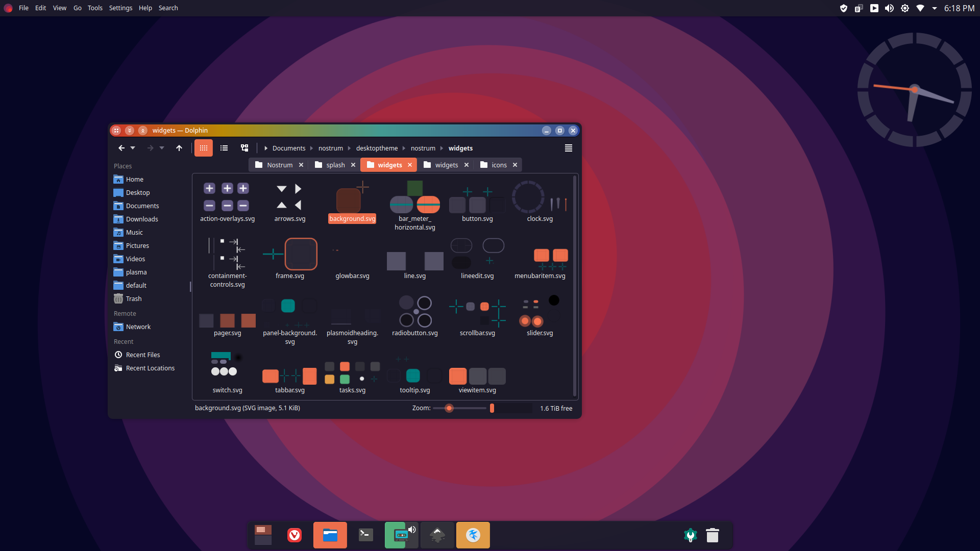Open the Inkscape application from the dock
Viewport: 980px width, 551px height.
[437, 535]
